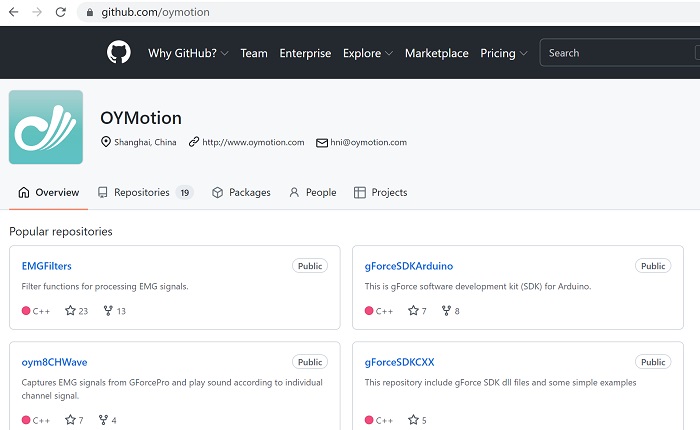Open the Packages tab
The width and height of the screenshot is (700, 430).
(242, 192)
